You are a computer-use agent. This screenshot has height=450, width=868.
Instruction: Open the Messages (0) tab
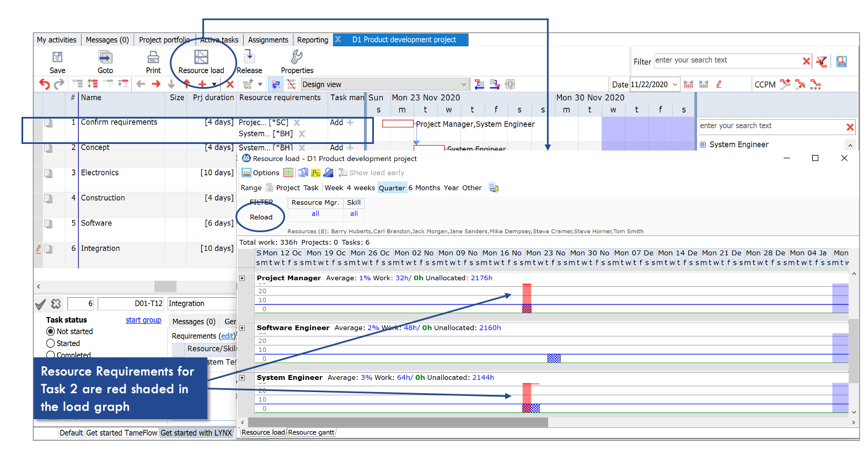107,40
